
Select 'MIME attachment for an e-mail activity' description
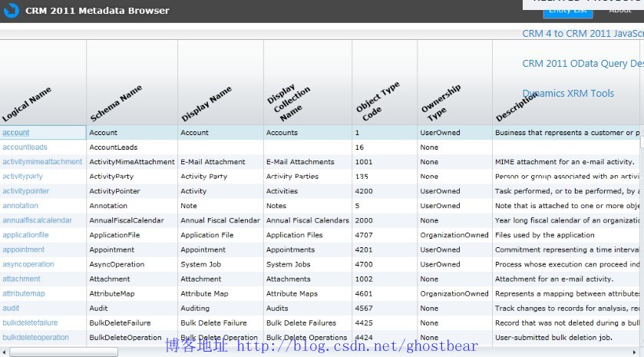coord(566,162)
